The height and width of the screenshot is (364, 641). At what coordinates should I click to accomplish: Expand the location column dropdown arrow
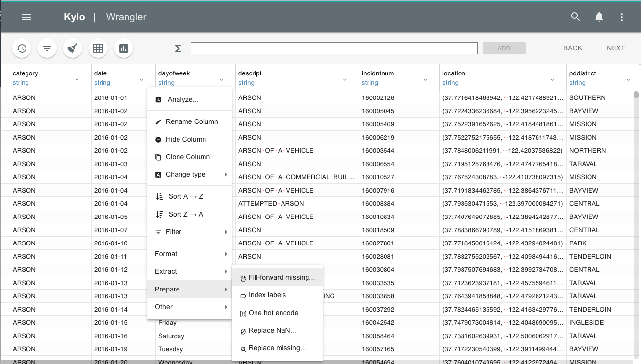point(552,79)
